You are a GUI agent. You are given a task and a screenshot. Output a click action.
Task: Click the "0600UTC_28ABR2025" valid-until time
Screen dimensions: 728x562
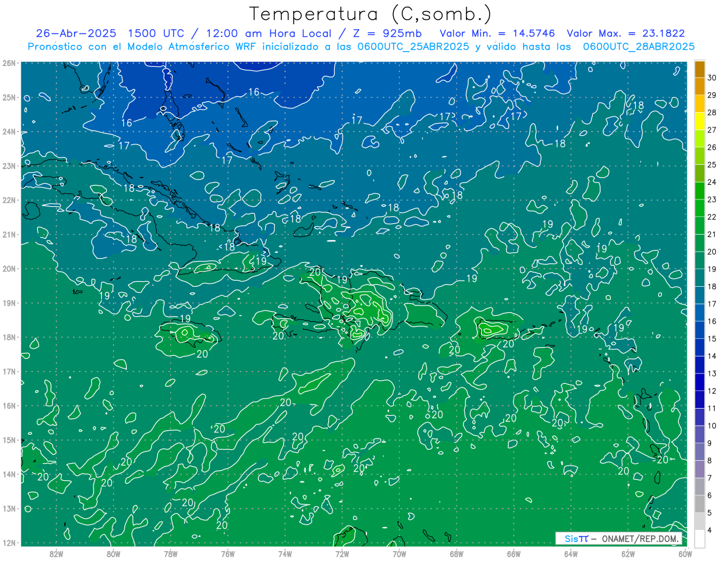[x=639, y=46]
